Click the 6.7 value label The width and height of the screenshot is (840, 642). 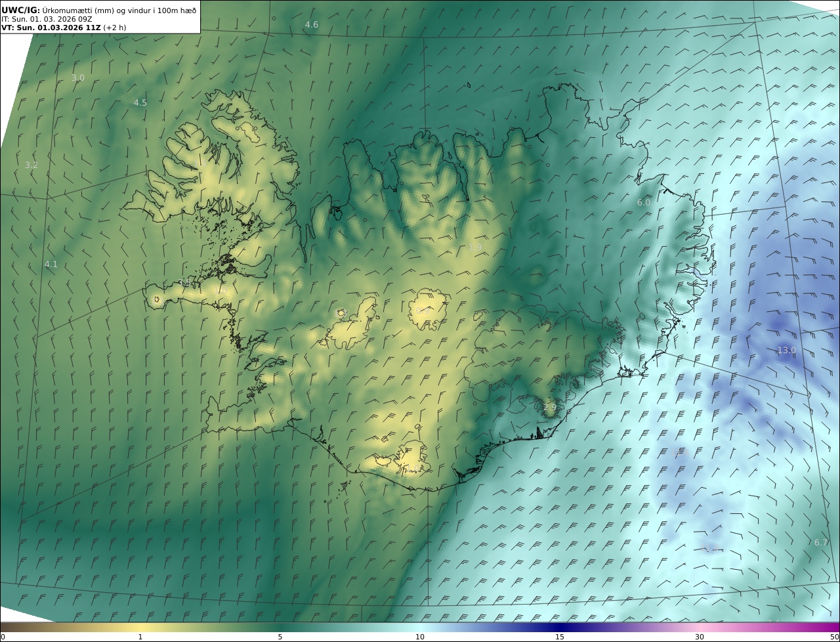point(821,543)
